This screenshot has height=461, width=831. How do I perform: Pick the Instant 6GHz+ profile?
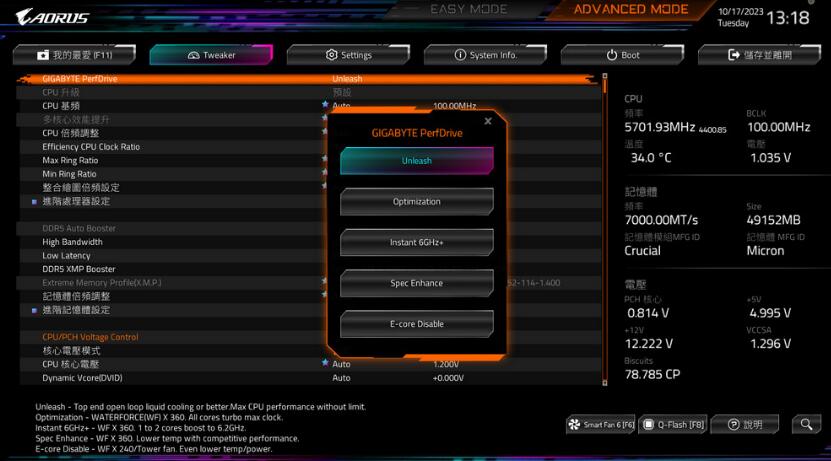point(416,243)
